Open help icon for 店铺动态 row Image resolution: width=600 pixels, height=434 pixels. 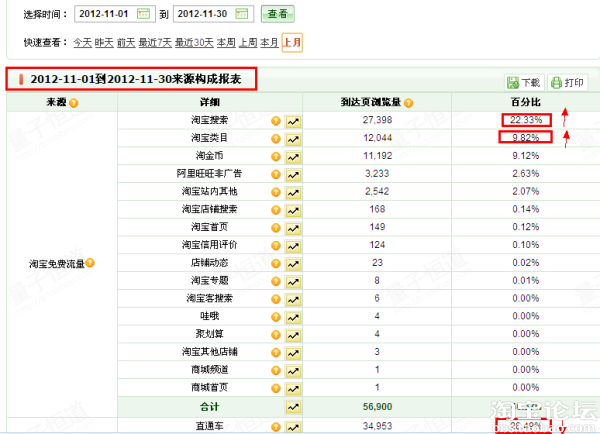click(x=276, y=264)
